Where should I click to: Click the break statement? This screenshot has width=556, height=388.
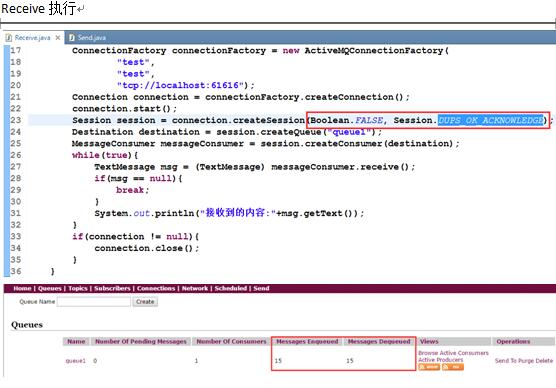point(132,190)
